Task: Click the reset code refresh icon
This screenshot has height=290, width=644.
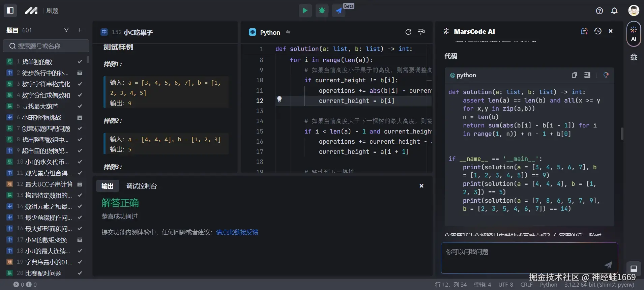Action: [408, 32]
